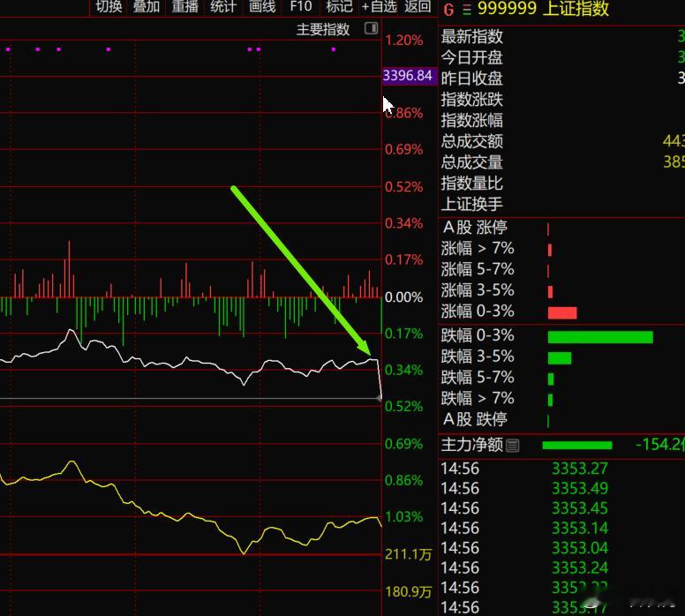Screen dimensions: 685x616
Task: Select the 昨日收盘 row
Action: pyautogui.click(x=561, y=79)
